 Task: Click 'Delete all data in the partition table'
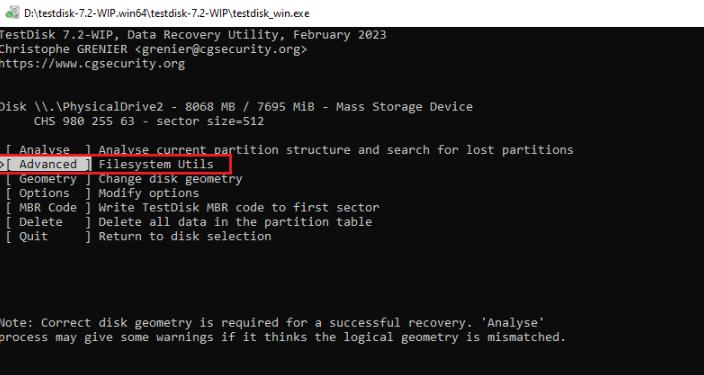(x=235, y=222)
